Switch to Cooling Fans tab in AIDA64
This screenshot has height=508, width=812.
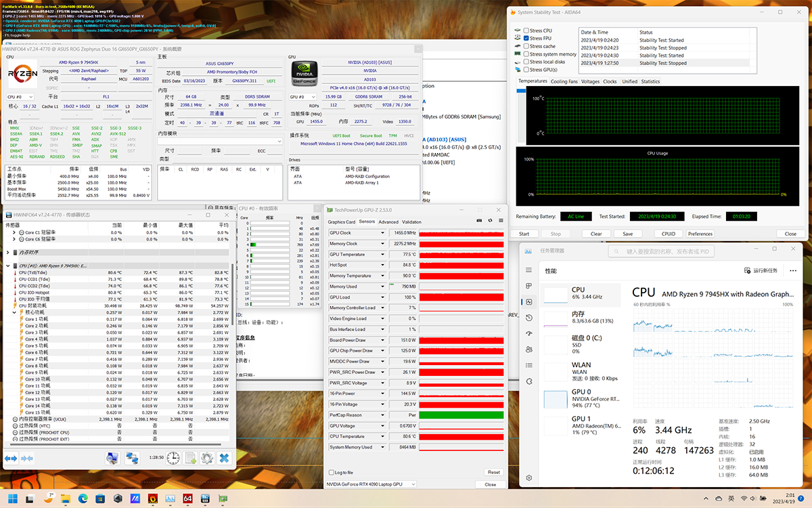pyautogui.click(x=564, y=81)
